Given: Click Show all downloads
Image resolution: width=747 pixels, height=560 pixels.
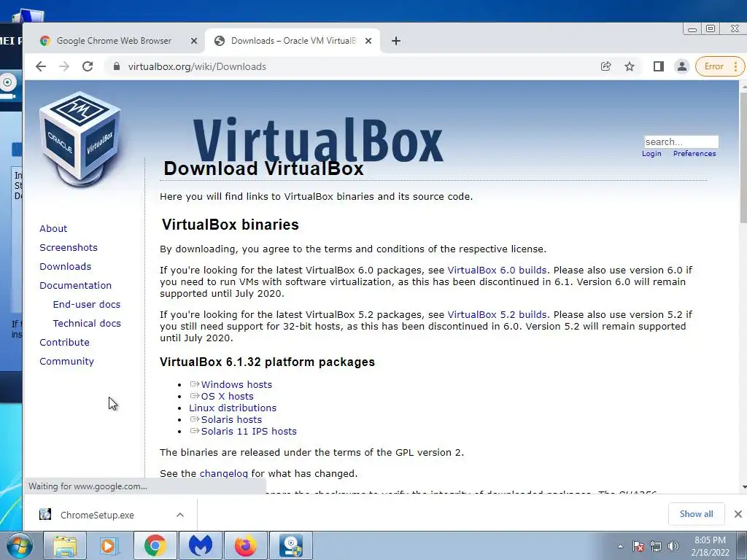Looking at the screenshot, I should coord(696,514).
